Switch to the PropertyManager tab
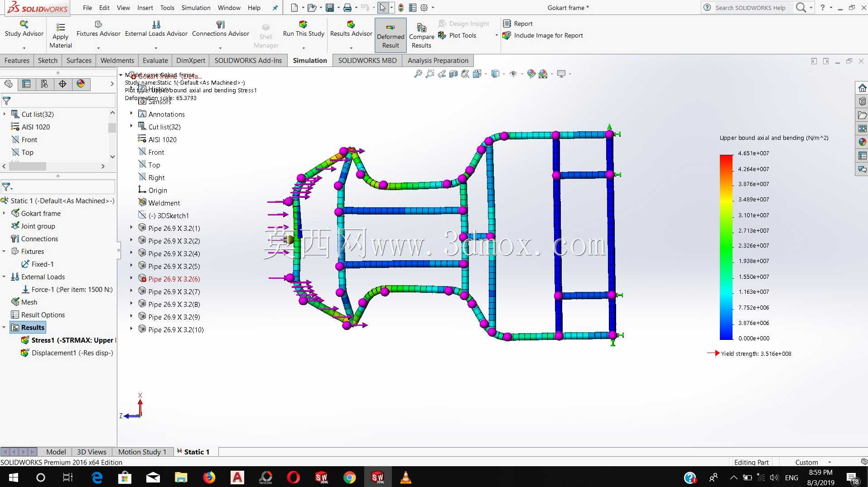The height and width of the screenshot is (487, 868). (x=26, y=84)
